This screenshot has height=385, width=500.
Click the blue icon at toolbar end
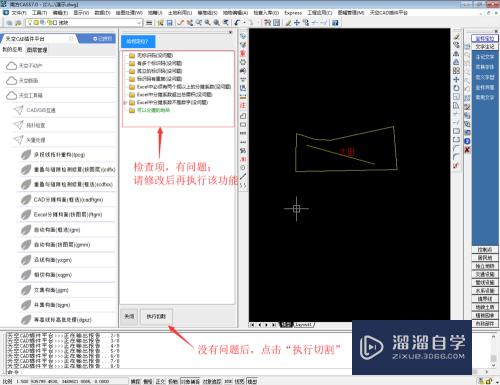tap(335, 23)
